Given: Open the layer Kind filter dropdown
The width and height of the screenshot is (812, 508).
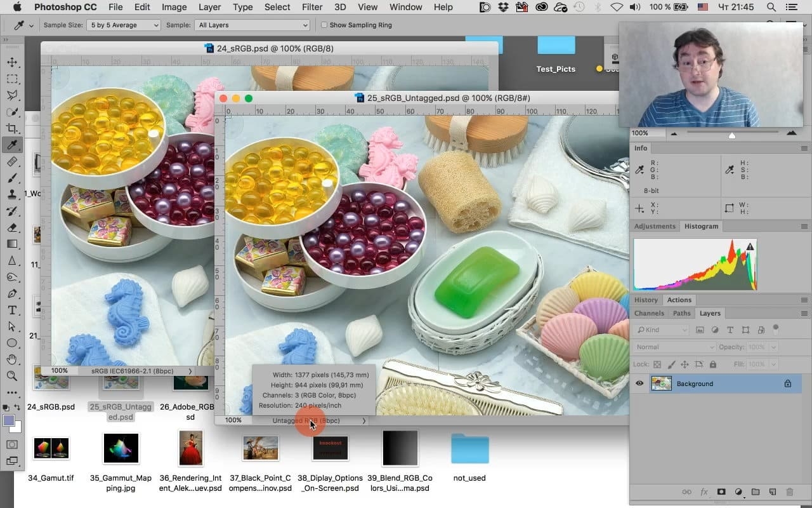Looking at the screenshot, I should [x=662, y=330].
